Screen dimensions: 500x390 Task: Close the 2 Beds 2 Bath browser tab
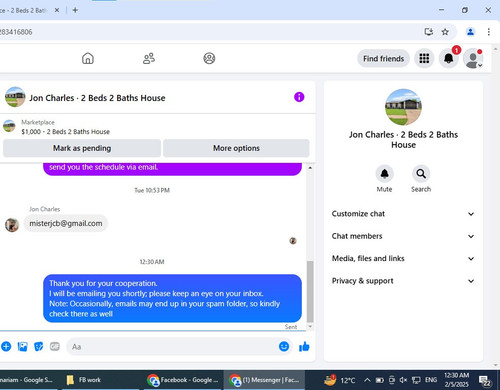coord(57,10)
